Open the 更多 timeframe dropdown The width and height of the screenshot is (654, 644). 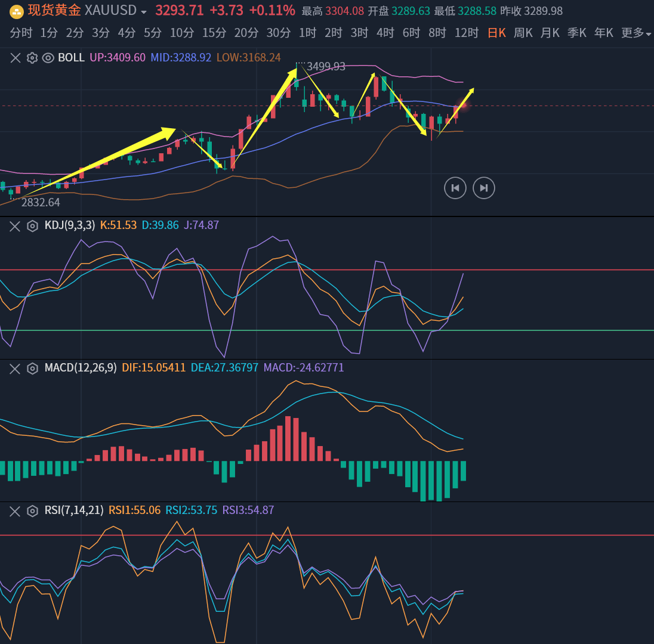(636, 33)
